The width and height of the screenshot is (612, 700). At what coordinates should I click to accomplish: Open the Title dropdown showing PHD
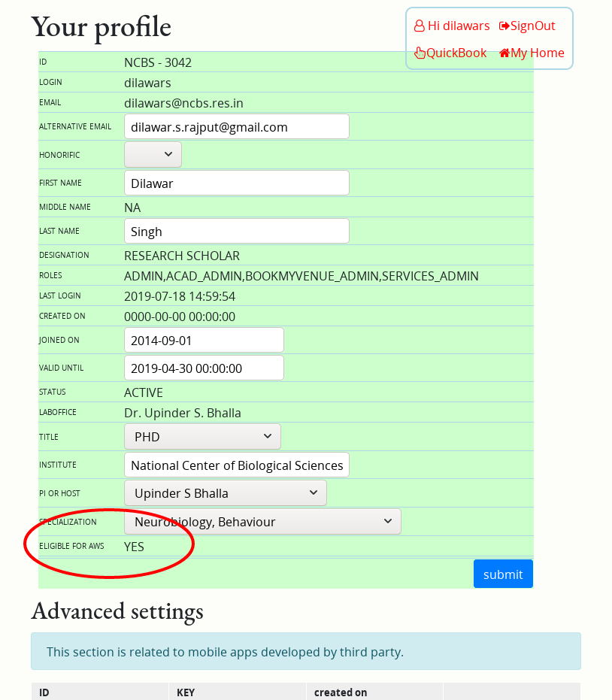point(203,437)
